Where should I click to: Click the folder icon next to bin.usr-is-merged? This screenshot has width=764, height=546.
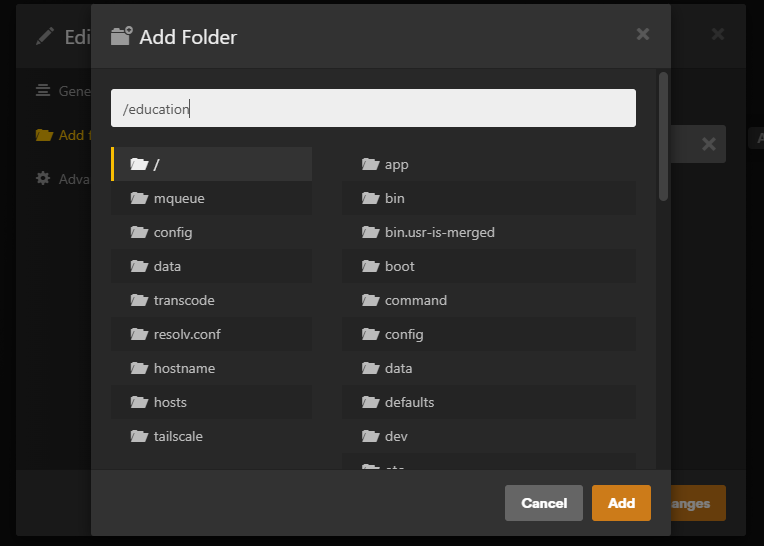(x=370, y=232)
